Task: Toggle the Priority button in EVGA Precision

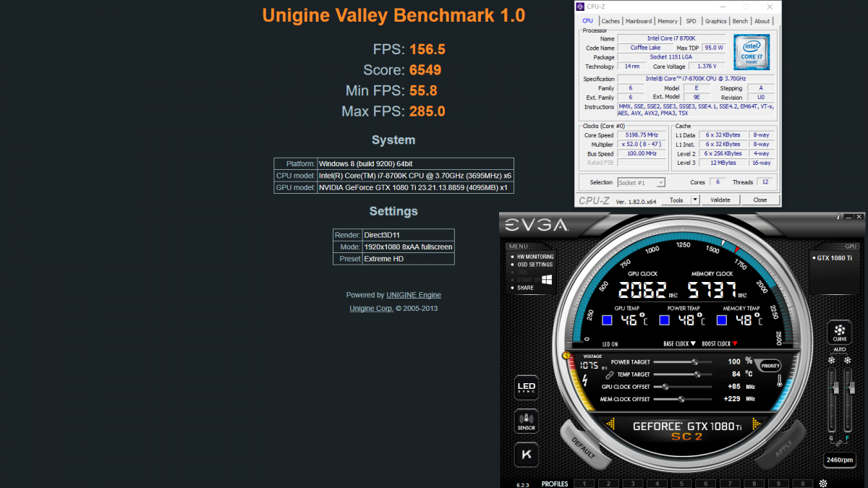Action: [x=770, y=366]
